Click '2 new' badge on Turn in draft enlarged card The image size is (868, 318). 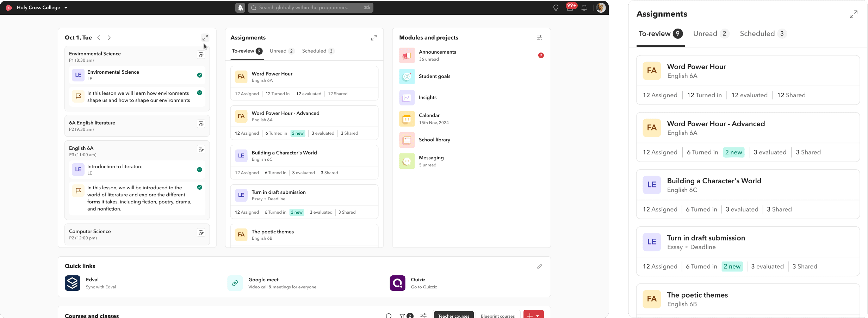coord(732,267)
